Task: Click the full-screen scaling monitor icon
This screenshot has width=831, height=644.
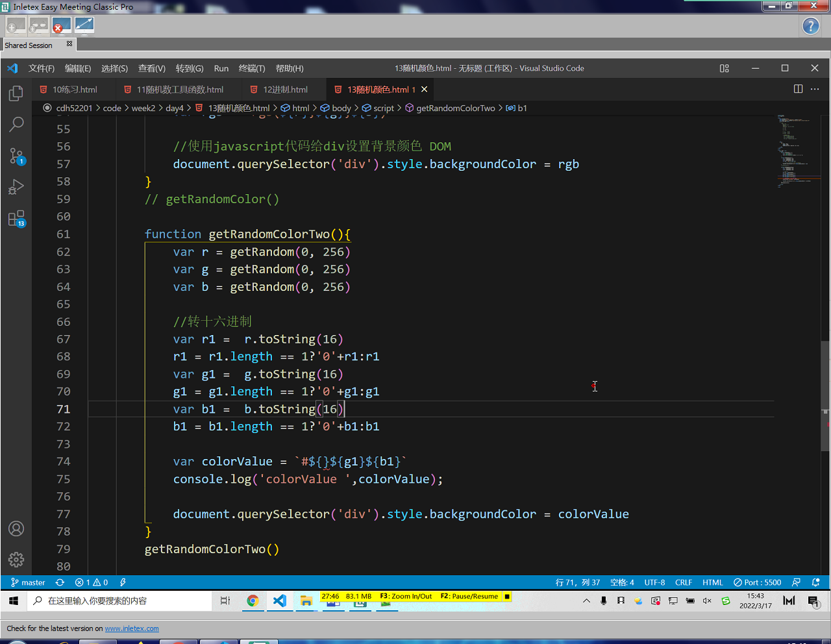Action: [x=84, y=25]
